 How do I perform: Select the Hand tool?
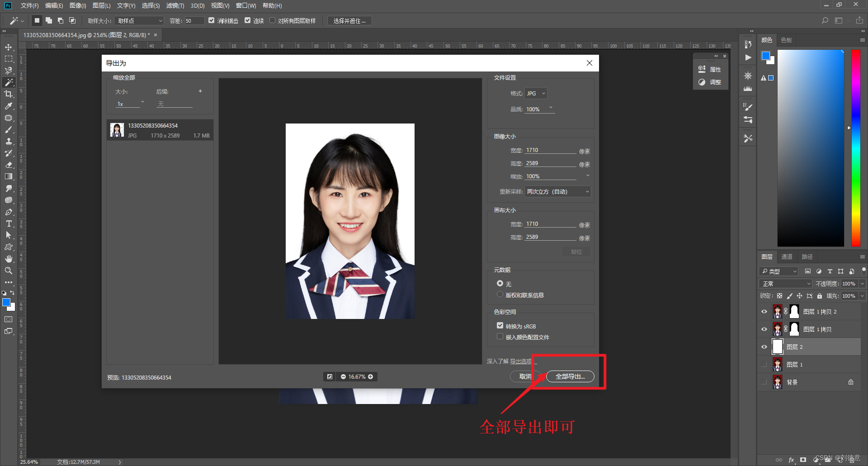9,259
